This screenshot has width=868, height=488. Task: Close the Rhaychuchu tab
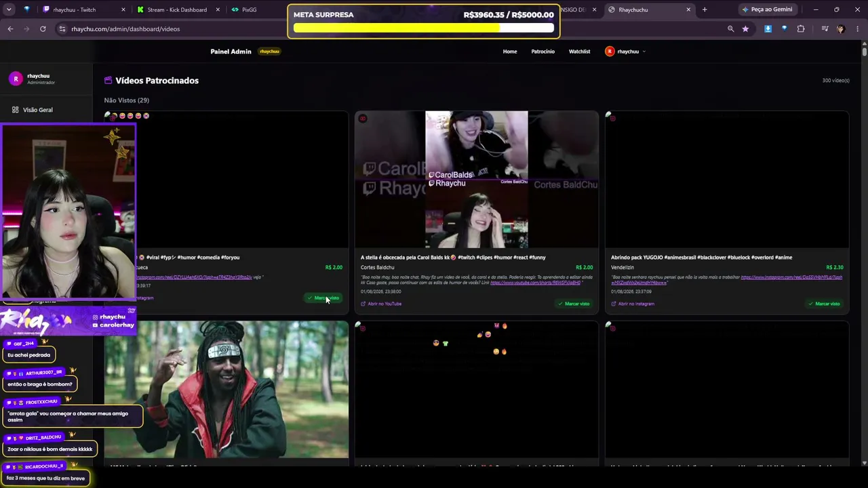coord(688,9)
